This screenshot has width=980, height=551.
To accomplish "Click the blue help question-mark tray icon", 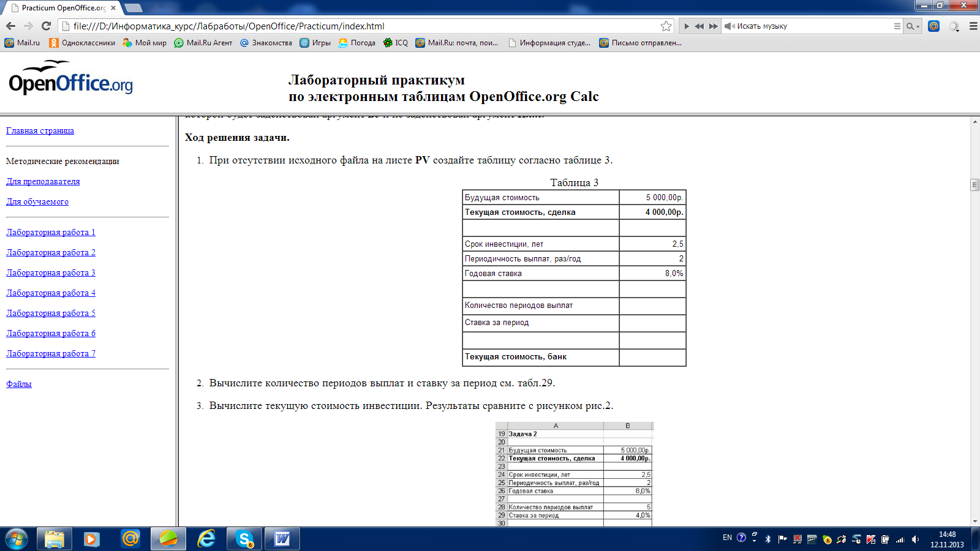I will click(741, 538).
